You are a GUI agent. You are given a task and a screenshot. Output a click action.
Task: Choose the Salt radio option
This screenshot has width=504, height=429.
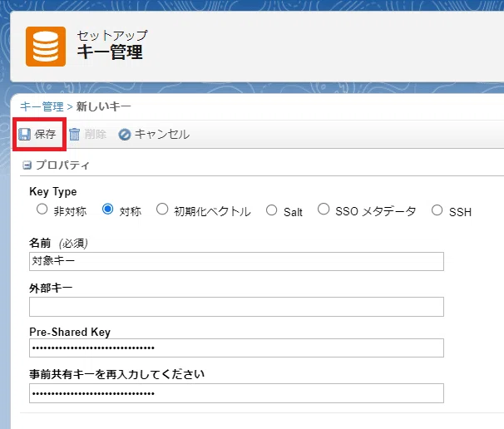(x=272, y=210)
